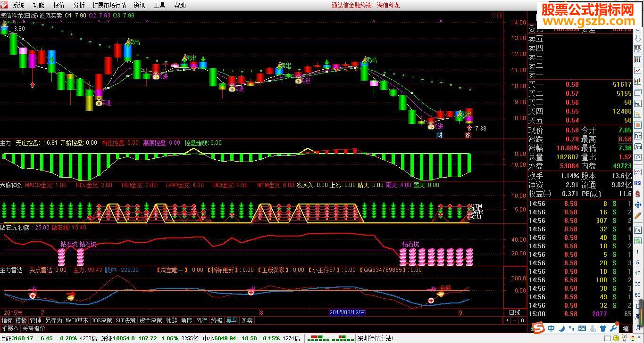Open the 分析 menu
Viewport: 644px width, 343px height.
[79, 5]
